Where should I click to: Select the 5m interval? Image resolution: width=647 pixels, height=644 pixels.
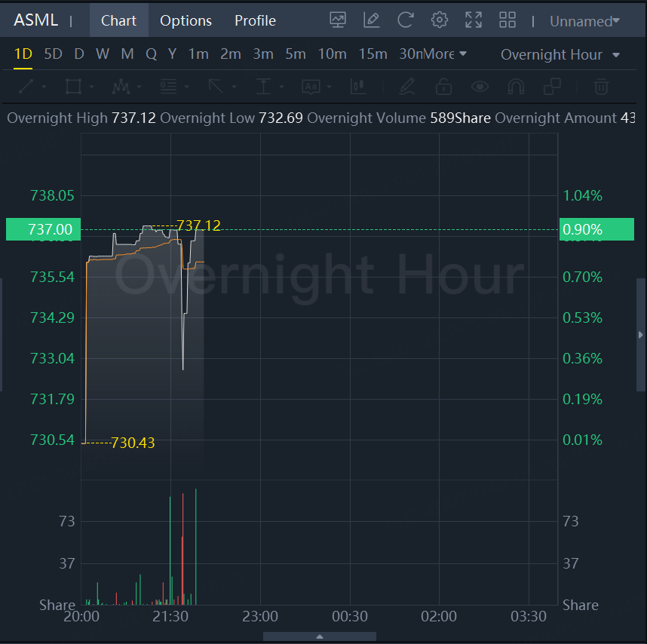click(x=296, y=54)
